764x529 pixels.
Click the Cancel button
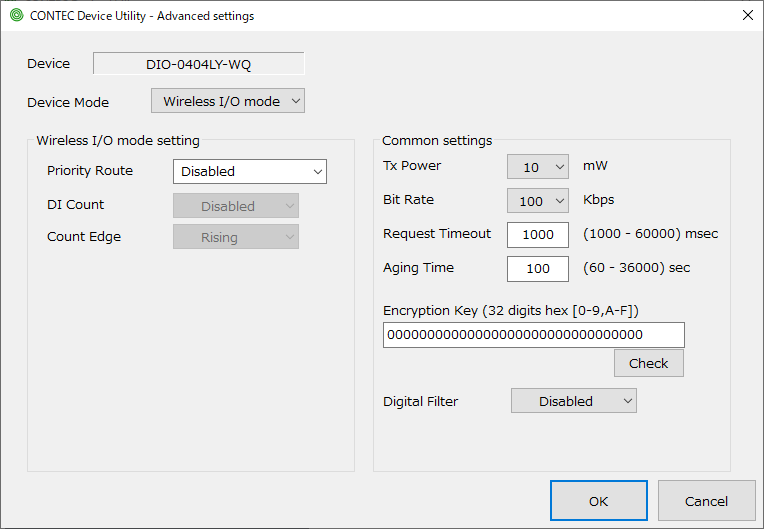706,501
